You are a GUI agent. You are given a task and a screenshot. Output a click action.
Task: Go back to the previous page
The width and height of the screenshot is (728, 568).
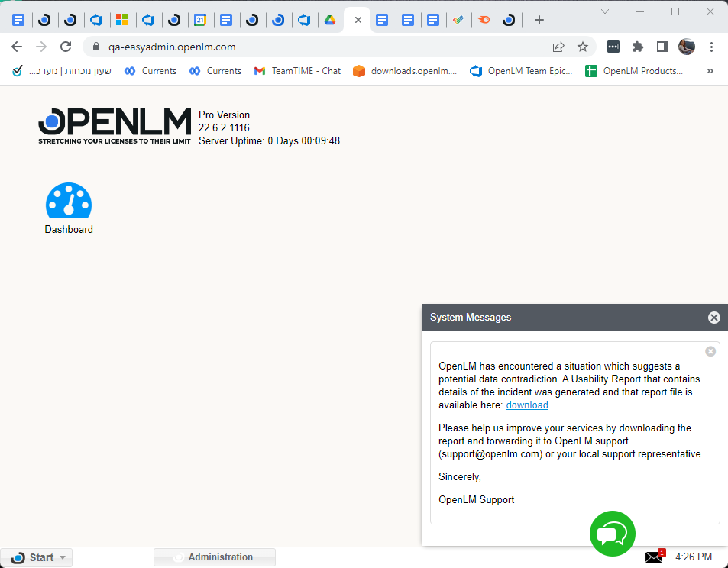(x=17, y=47)
